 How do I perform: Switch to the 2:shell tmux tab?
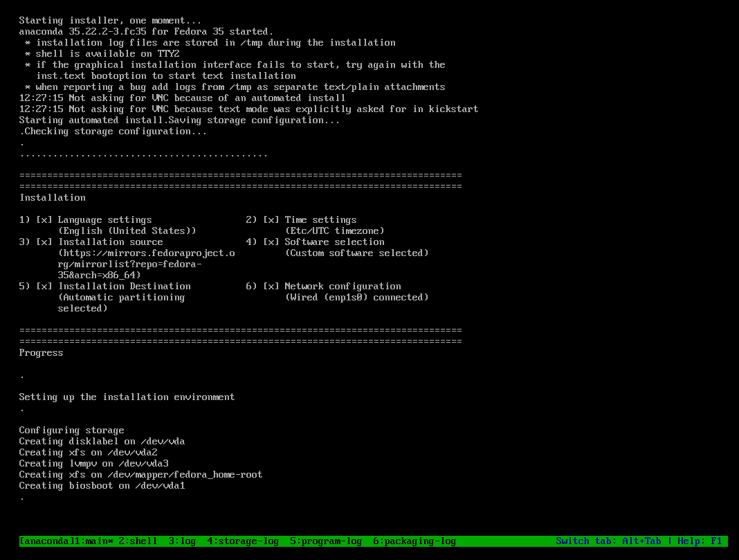point(138,541)
